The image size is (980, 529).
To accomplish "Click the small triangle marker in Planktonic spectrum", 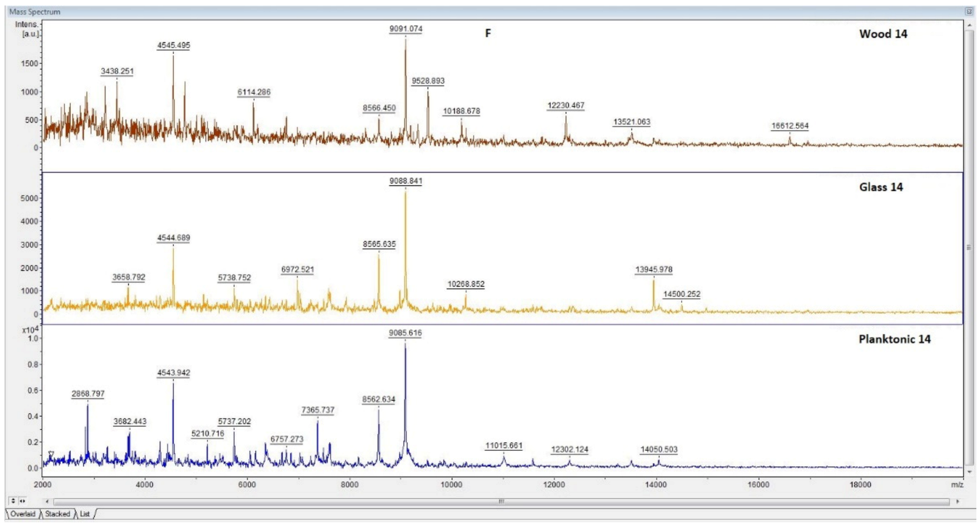I will (x=51, y=454).
